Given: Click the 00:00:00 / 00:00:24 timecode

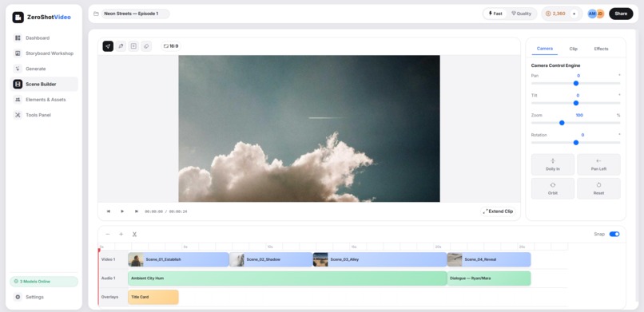Looking at the screenshot, I should tap(166, 211).
